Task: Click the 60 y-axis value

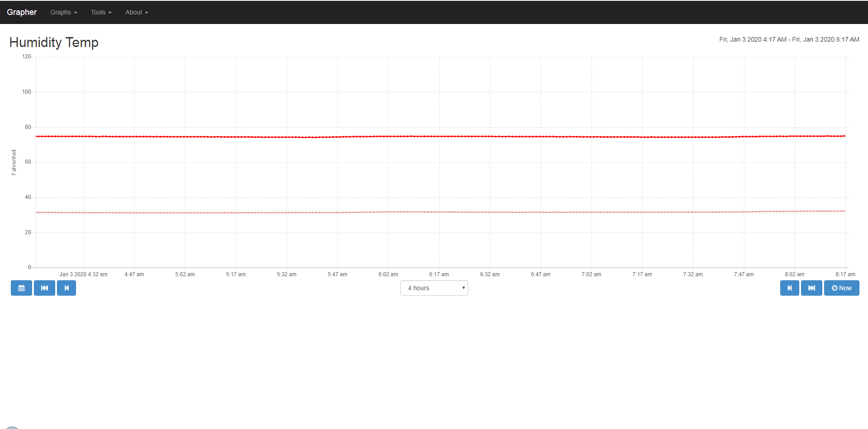Action: click(x=28, y=162)
